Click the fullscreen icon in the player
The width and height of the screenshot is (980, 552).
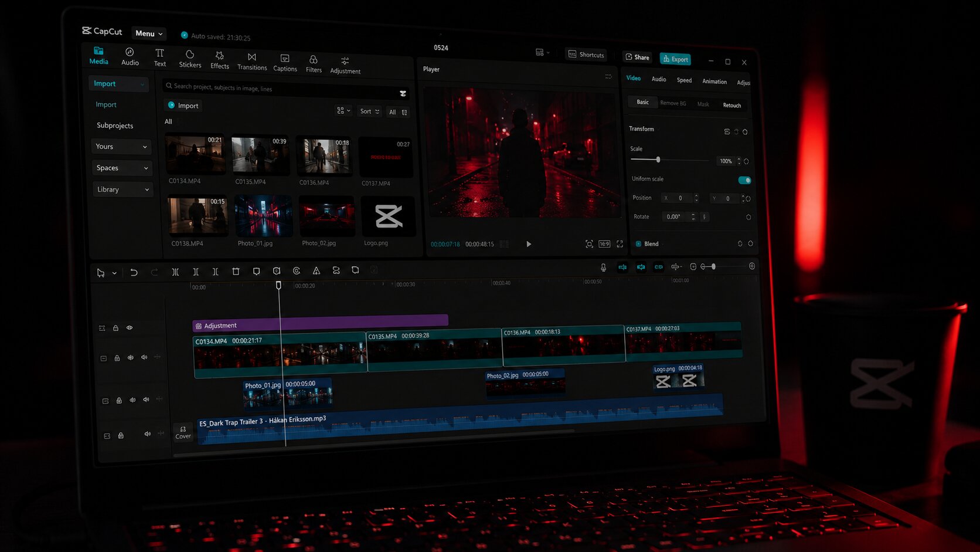620,244
